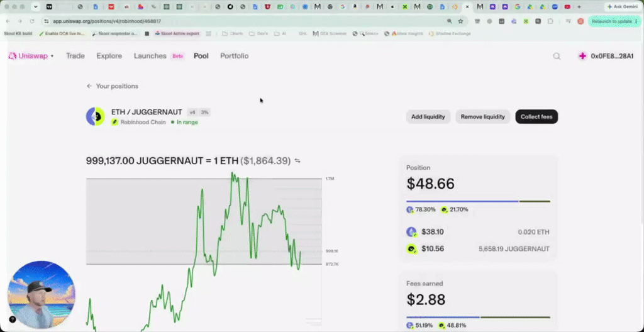
Task: Bookmark this page with the star icon
Action: tap(460, 21)
